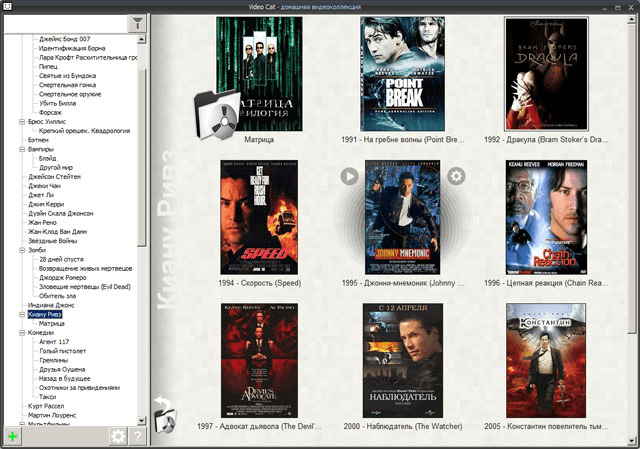This screenshot has height=449, width=640.
Task: Select Блэйд tree item
Action: pyautogui.click(x=47, y=158)
